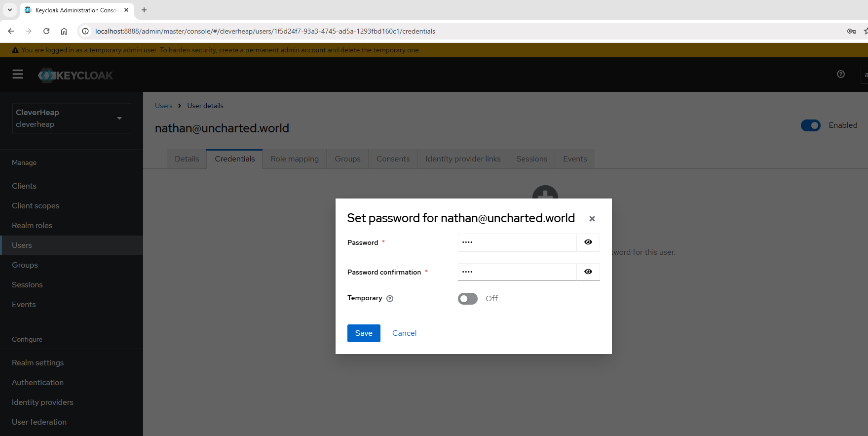This screenshot has width=868, height=436.
Task: Reload the page with refresh icon
Action: (x=46, y=31)
